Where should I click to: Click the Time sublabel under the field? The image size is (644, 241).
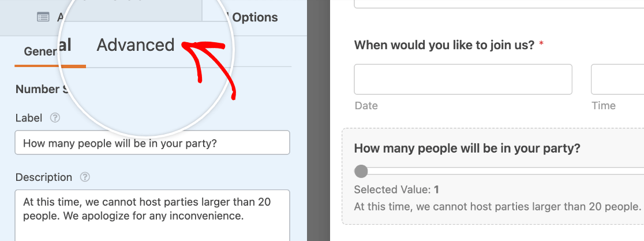(x=603, y=106)
